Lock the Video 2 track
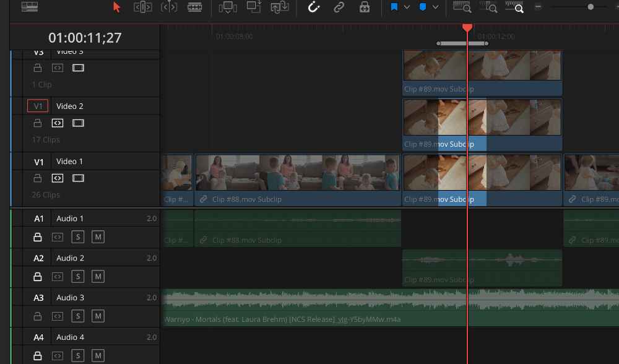The image size is (619, 364). 38,123
